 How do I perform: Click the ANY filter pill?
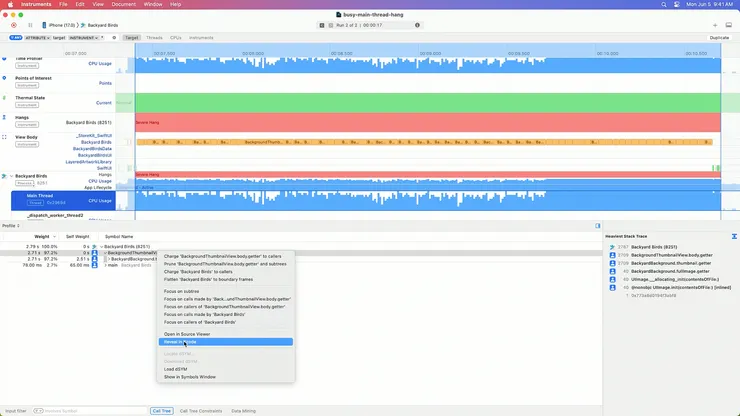16,38
